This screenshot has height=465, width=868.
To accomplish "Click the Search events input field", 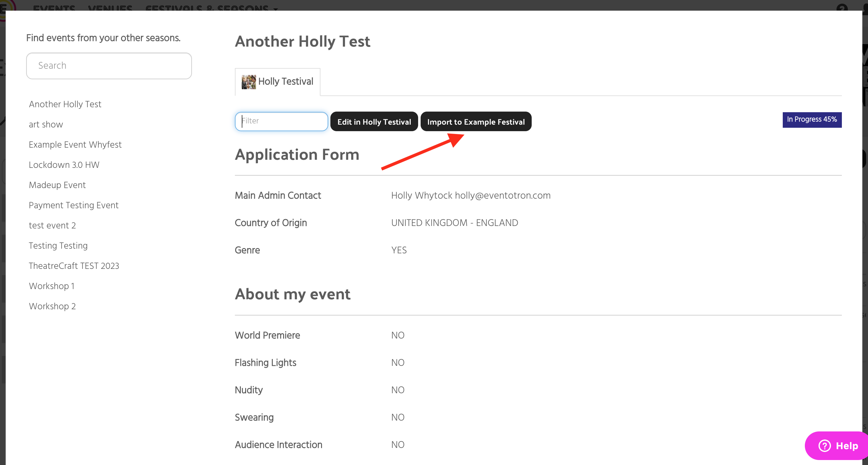I will coord(109,66).
